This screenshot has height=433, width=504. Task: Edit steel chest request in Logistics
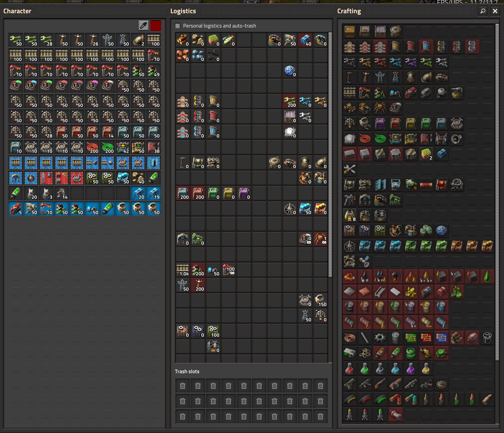coord(290,117)
